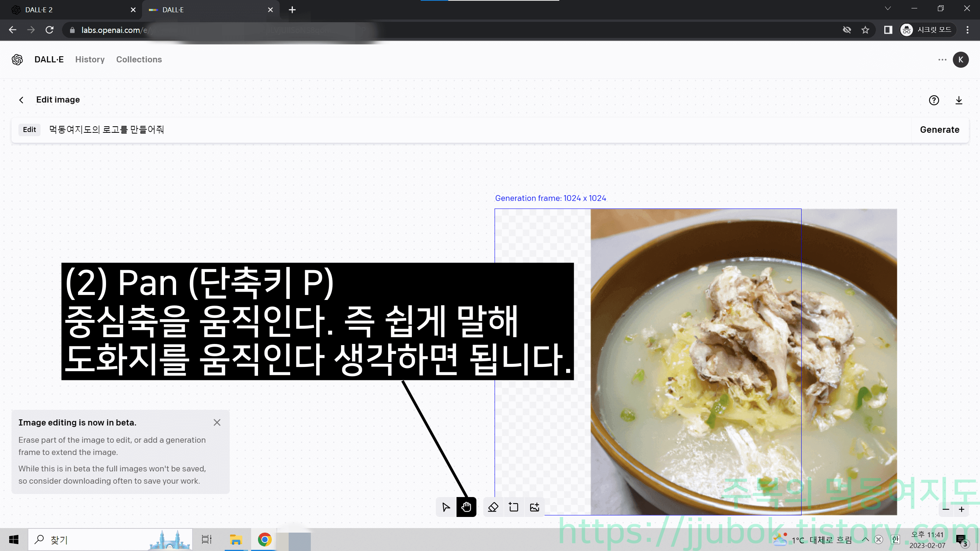Zoom in using the plus control
This screenshot has width=980, height=551.
coord(962,509)
